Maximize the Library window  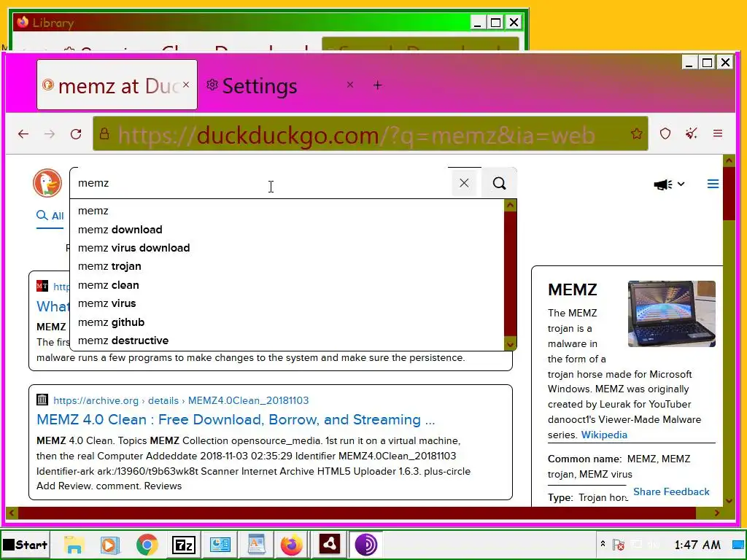pyautogui.click(x=495, y=23)
